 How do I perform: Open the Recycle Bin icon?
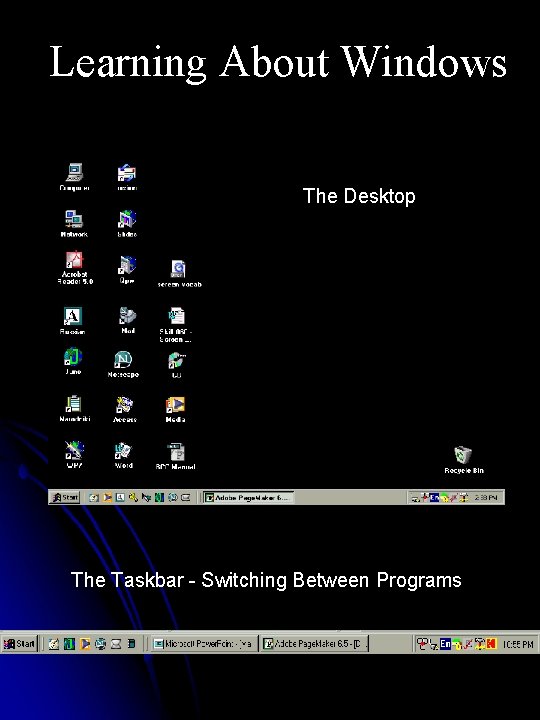click(464, 460)
